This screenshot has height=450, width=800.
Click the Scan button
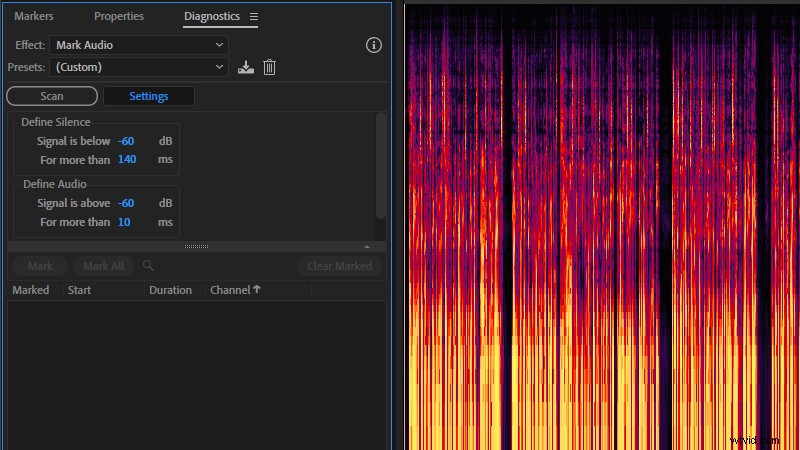52,96
